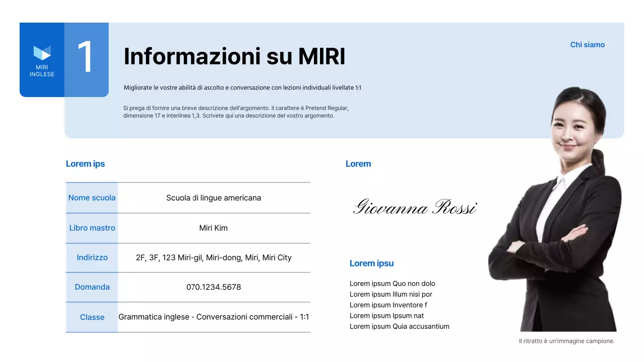Click the large number 1 block
Image resolution: width=644 pixels, height=362 pixels.
pyautogui.click(x=86, y=59)
